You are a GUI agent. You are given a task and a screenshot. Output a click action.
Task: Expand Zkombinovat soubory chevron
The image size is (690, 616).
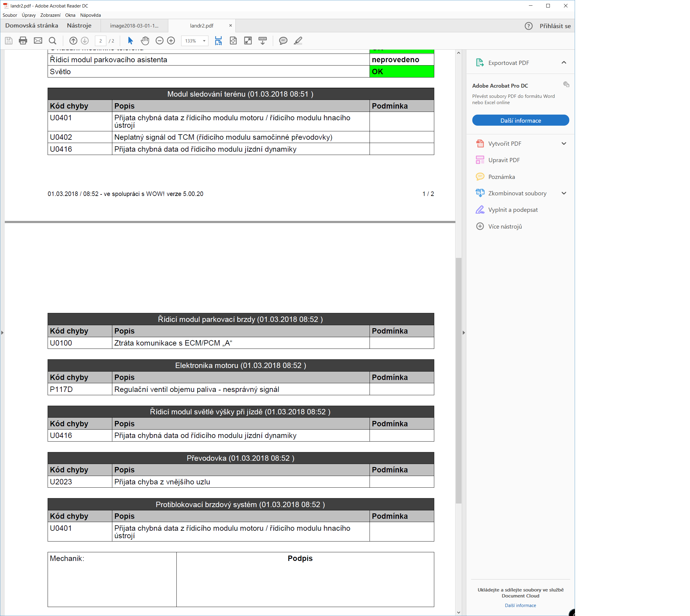point(564,193)
